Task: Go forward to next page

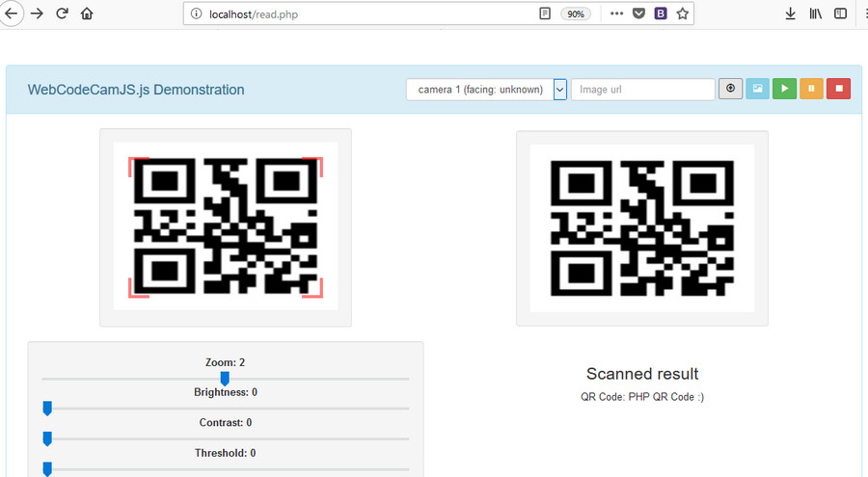Action: click(37, 13)
